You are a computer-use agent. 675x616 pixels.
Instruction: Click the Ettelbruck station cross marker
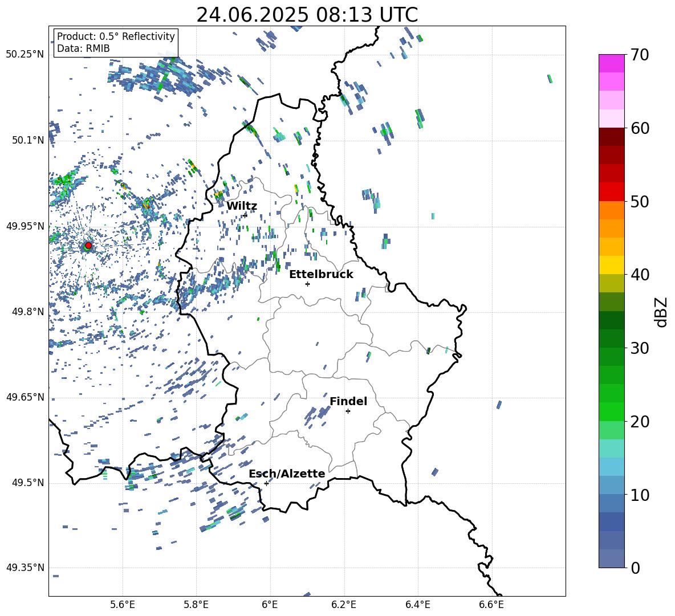pyautogui.click(x=307, y=284)
